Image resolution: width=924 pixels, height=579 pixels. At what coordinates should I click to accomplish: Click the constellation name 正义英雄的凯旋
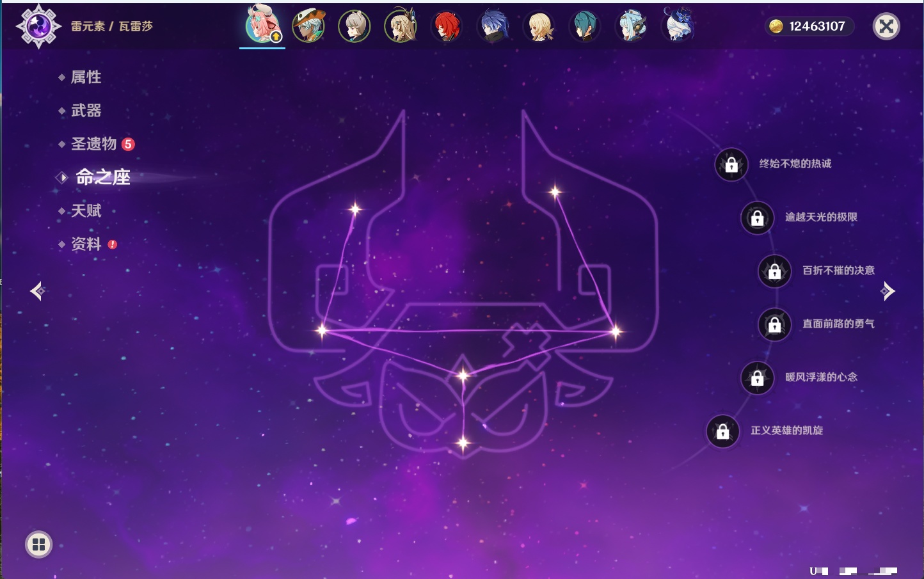(x=786, y=431)
